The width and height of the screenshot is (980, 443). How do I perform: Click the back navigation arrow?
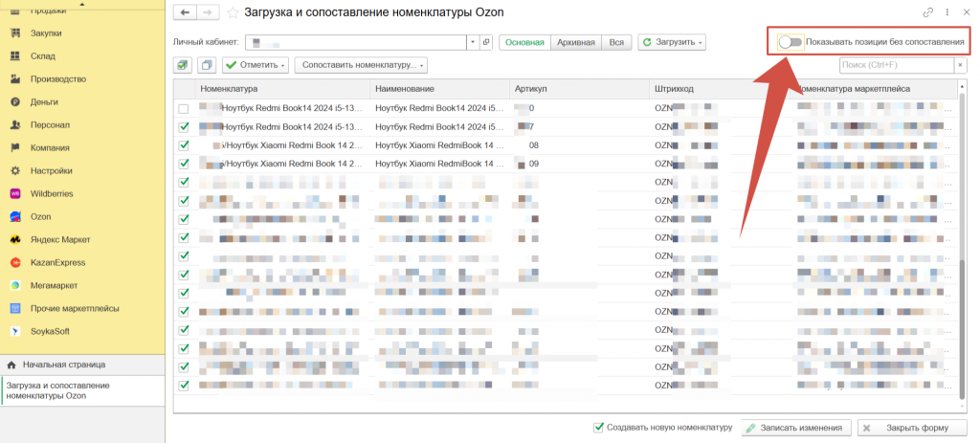(184, 12)
